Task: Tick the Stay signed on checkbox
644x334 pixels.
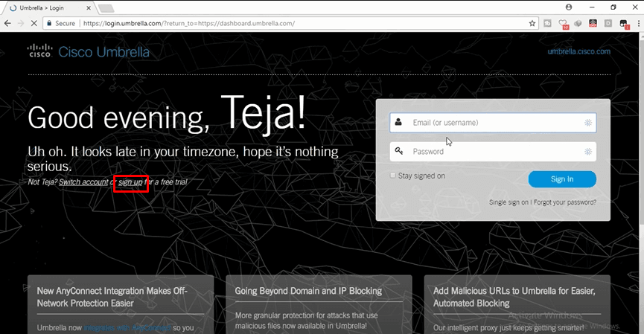Action: click(x=392, y=176)
